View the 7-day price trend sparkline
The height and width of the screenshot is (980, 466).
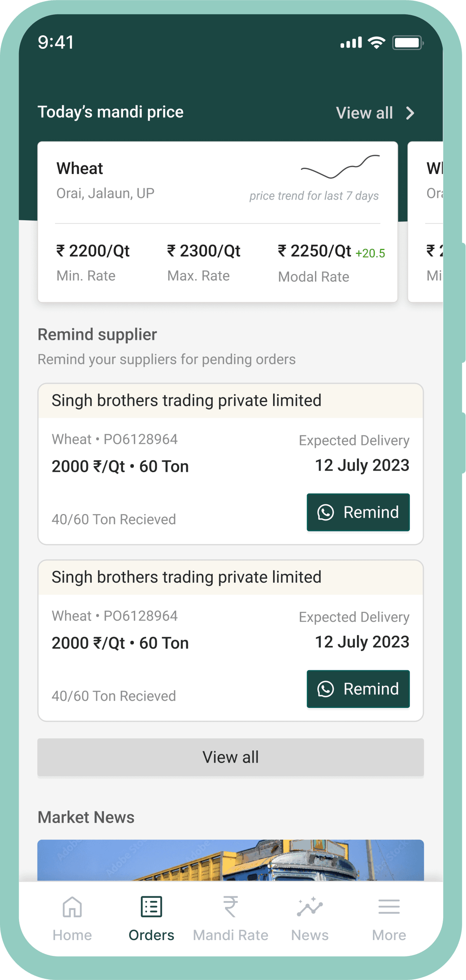(340, 167)
